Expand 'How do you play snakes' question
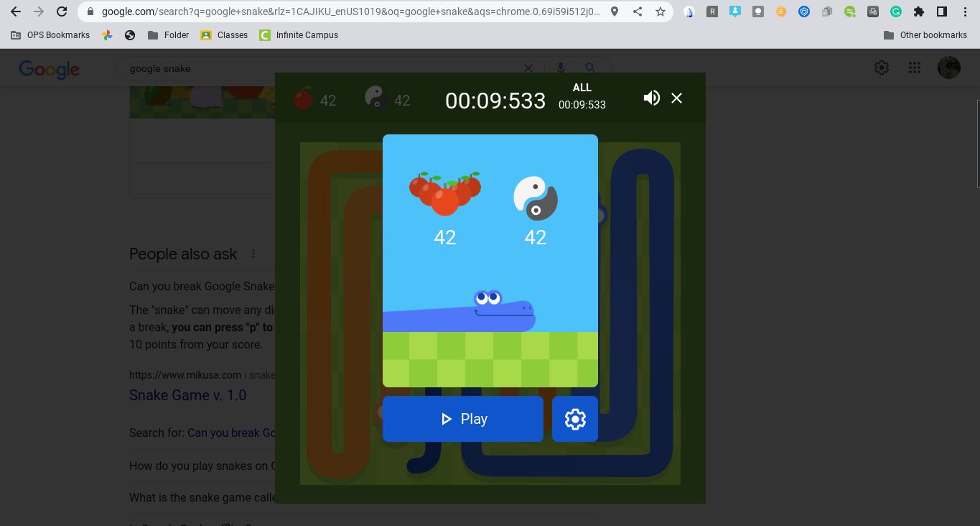The image size is (980, 526). (202, 466)
